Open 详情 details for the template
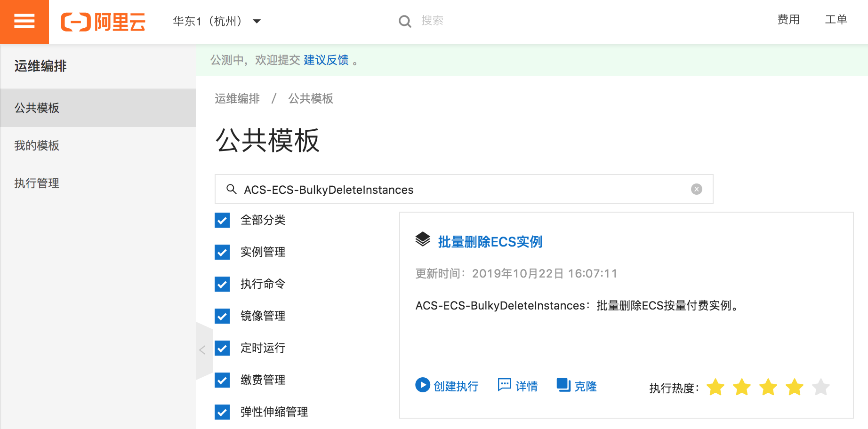The height and width of the screenshot is (429, 868). point(518,386)
